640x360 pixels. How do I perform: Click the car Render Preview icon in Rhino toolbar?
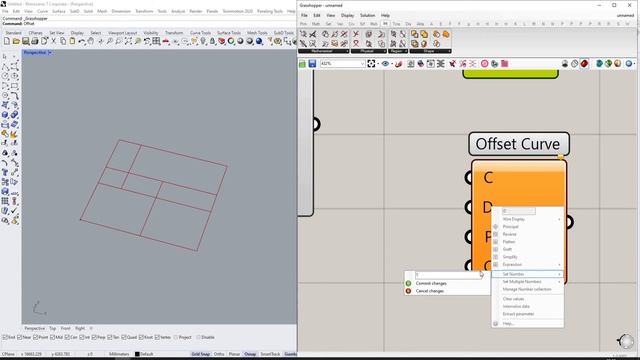tap(166, 41)
